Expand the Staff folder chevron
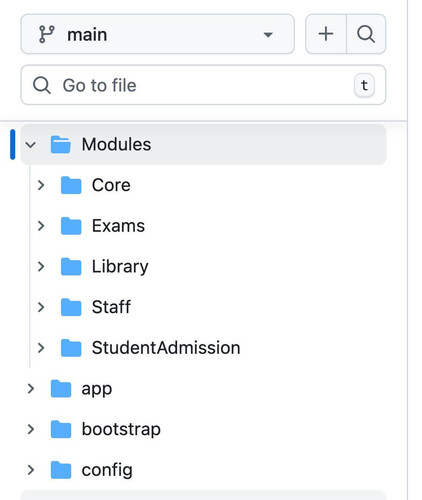 [x=41, y=307]
